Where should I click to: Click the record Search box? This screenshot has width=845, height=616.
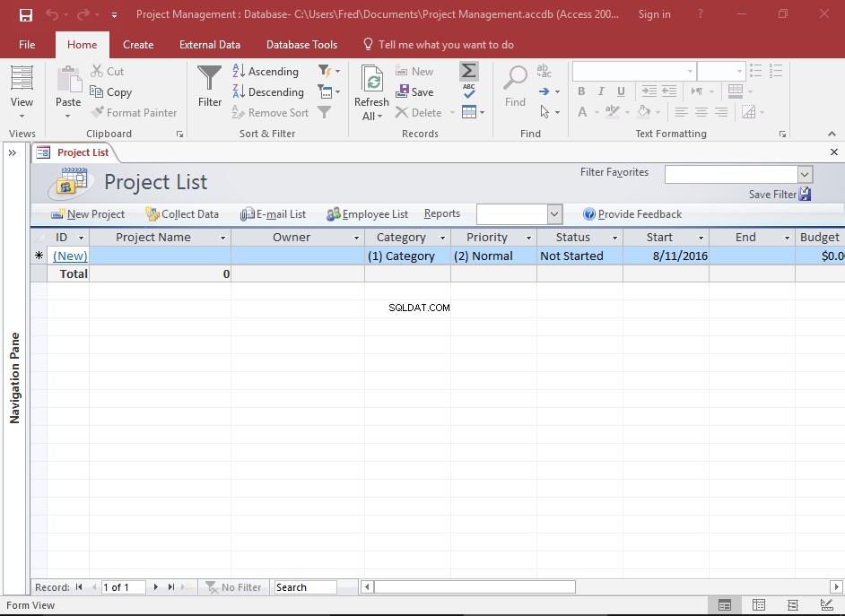[x=306, y=587]
